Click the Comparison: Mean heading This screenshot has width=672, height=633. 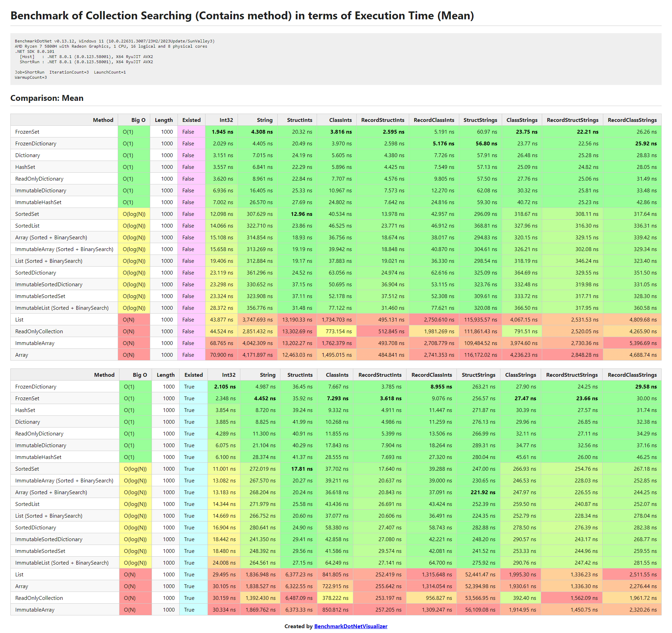(x=47, y=98)
